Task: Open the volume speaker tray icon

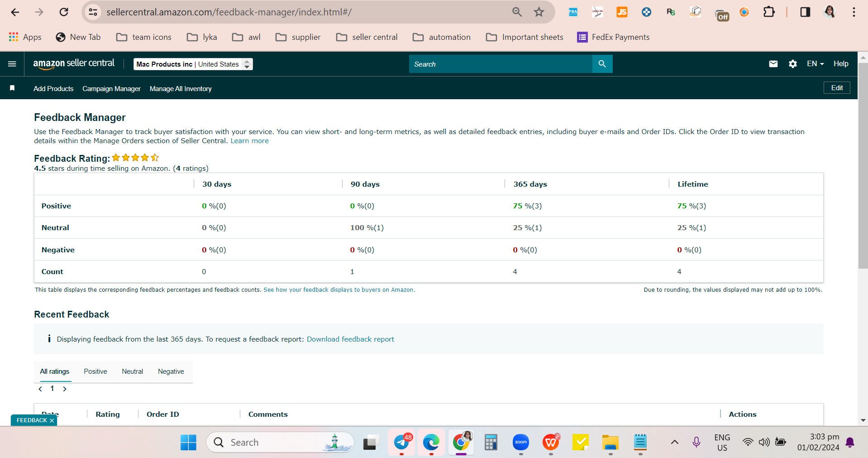Action: point(764,442)
